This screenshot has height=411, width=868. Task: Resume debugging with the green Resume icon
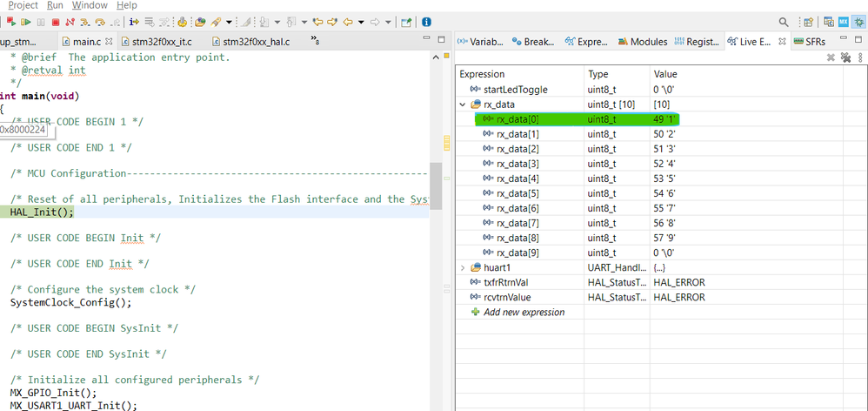pos(26,22)
